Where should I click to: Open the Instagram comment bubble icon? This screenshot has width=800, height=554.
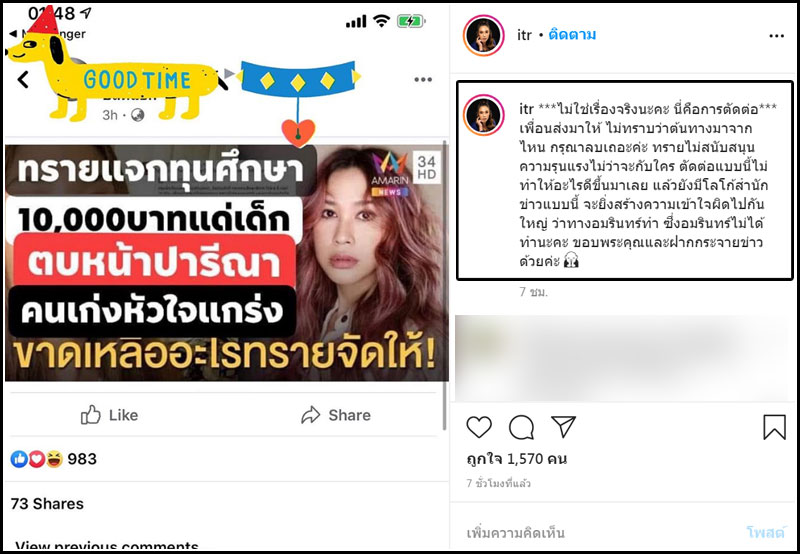coord(521,427)
